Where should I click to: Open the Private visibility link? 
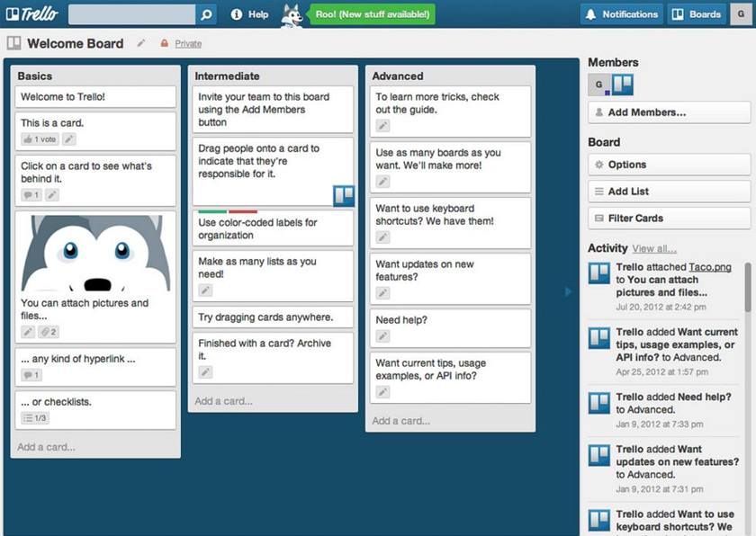pyautogui.click(x=188, y=44)
